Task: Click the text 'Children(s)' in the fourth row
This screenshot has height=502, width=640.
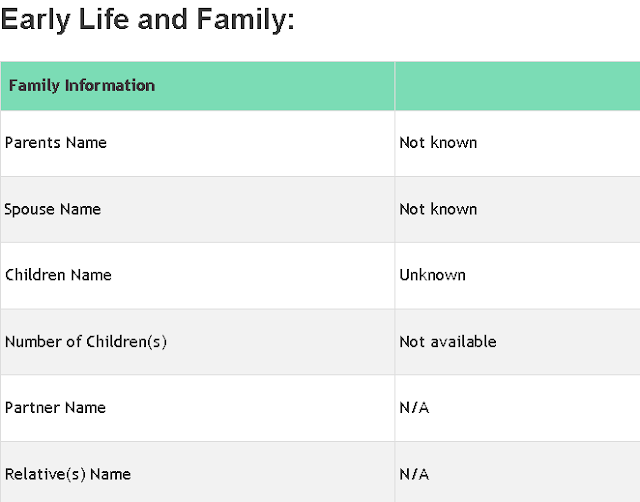Action: coord(124,342)
